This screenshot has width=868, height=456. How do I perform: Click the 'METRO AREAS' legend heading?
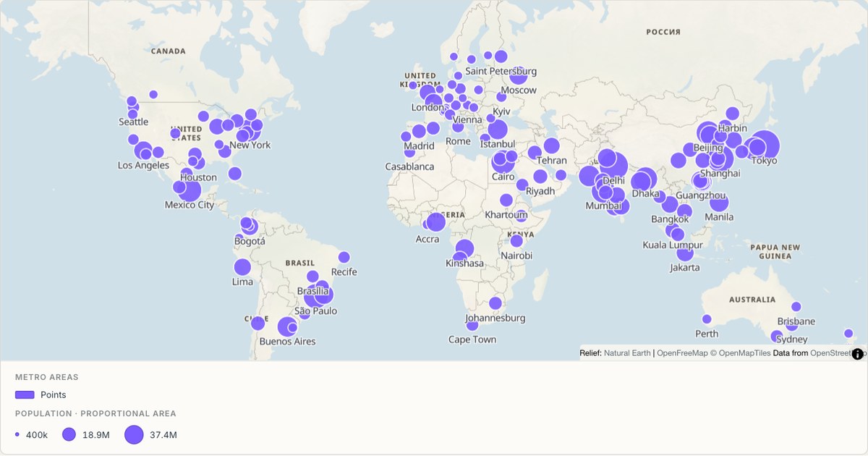coord(47,377)
